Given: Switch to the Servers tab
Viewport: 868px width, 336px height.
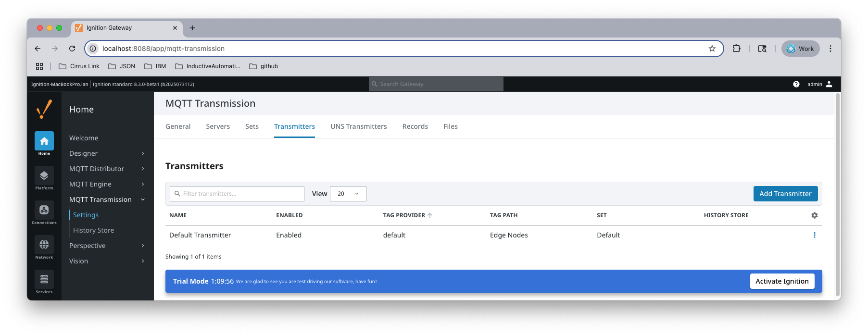Looking at the screenshot, I should tap(218, 126).
